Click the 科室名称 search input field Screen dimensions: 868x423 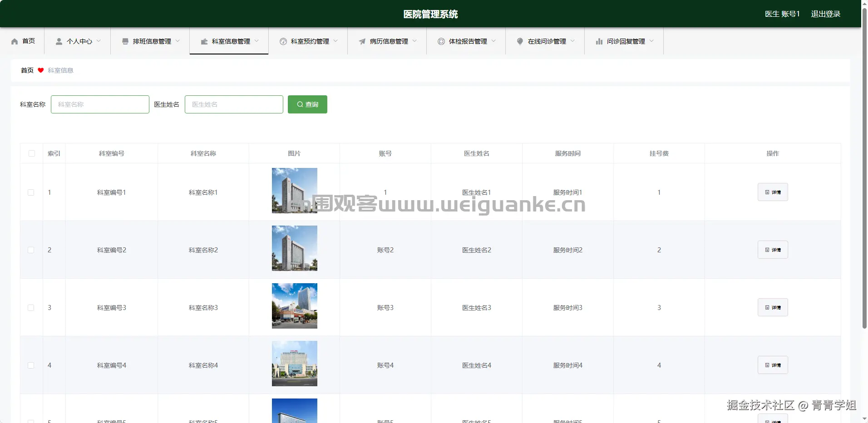pos(100,104)
